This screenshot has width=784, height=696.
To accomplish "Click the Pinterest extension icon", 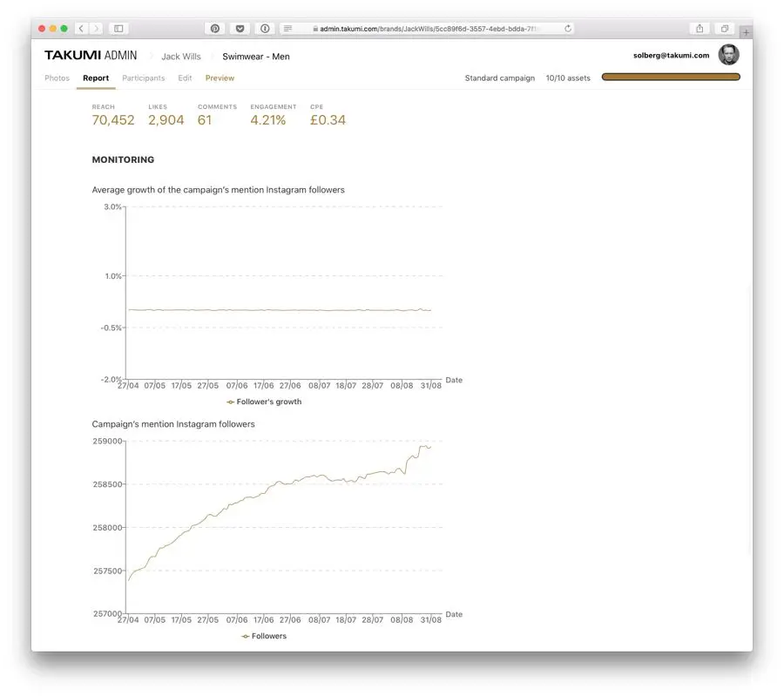I will coord(215,29).
